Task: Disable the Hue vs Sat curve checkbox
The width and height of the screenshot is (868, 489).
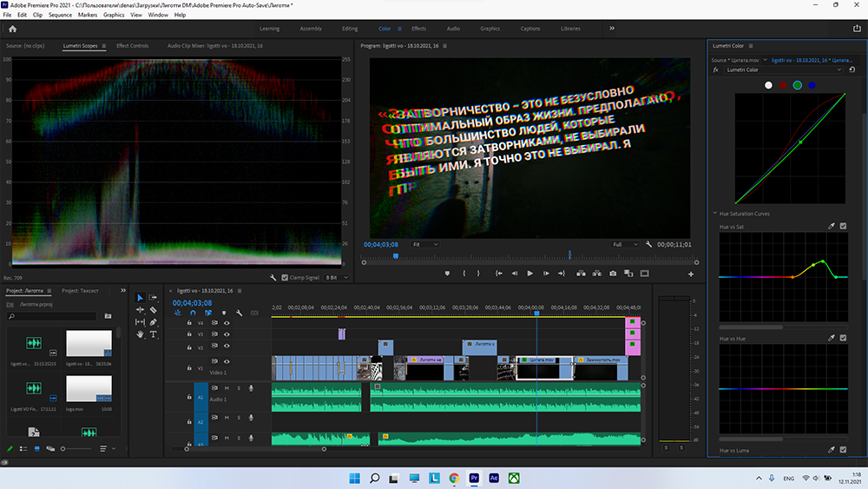Action: click(843, 226)
